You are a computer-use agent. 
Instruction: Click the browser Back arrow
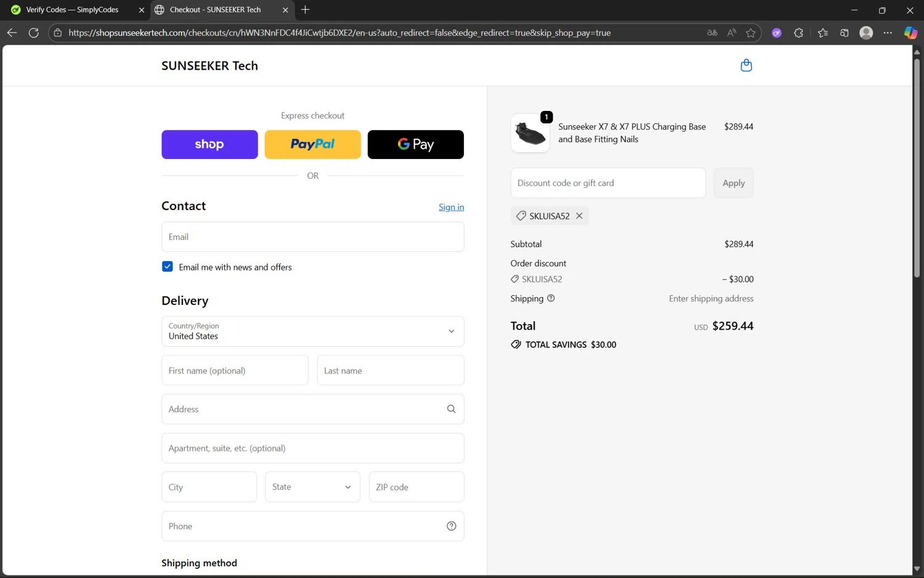tap(12, 33)
